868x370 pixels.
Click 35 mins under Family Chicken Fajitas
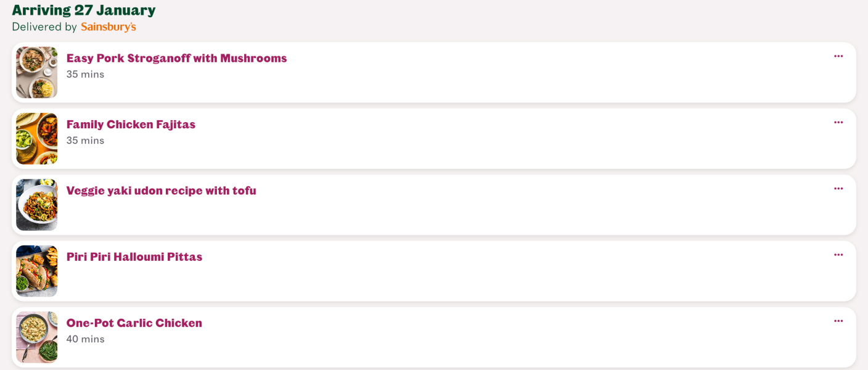(85, 141)
